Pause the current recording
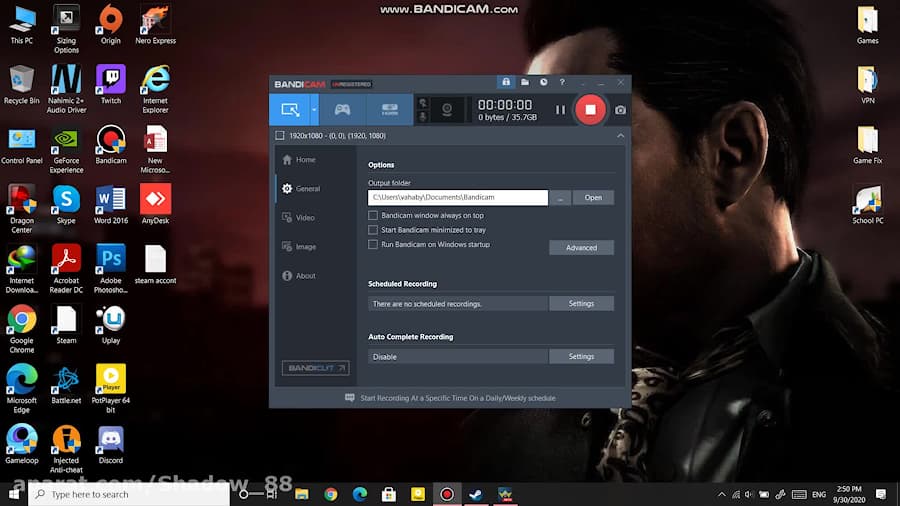 pyautogui.click(x=560, y=110)
